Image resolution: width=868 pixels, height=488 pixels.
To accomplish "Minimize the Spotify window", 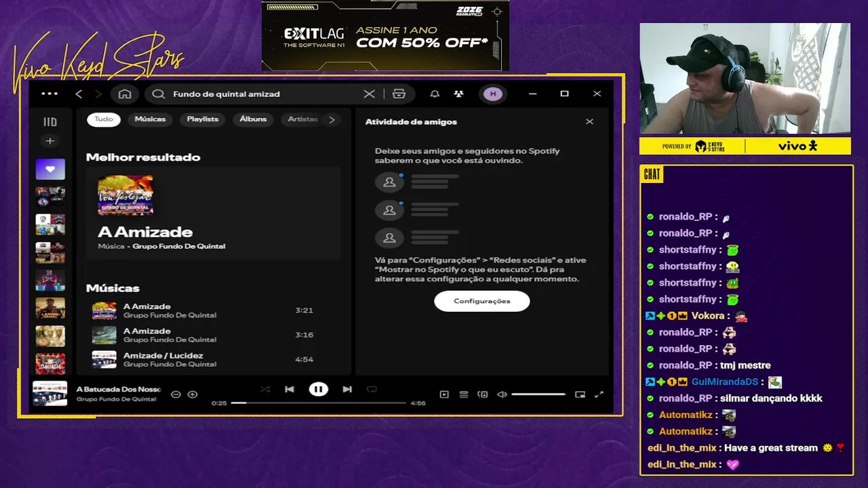I will coord(532,94).
